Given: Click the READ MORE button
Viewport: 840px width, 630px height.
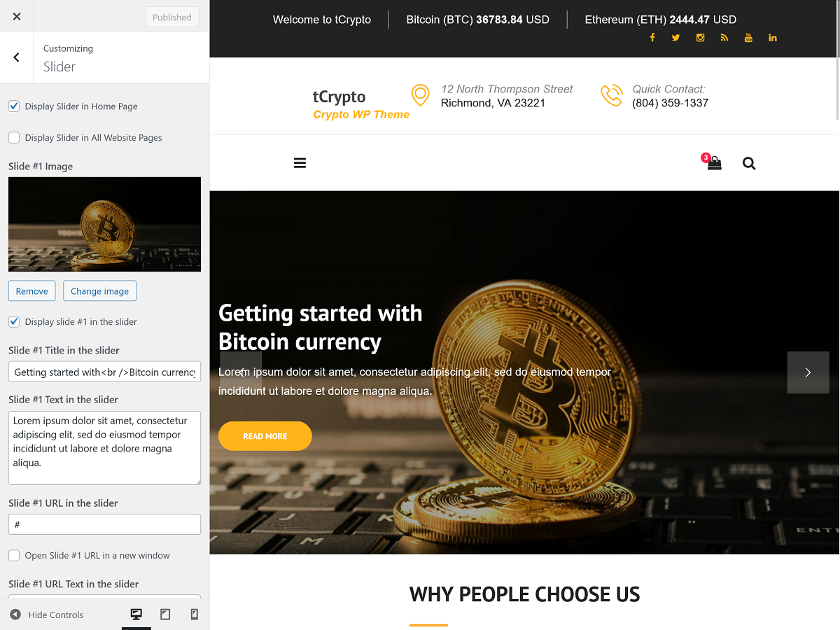Looking at the screenshot, I should tap(265, 436).
